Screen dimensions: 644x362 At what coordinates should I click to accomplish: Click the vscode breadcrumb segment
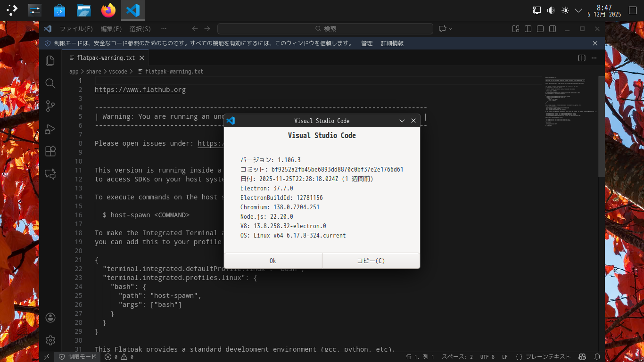pyautogui.click(x=118, y=72)
